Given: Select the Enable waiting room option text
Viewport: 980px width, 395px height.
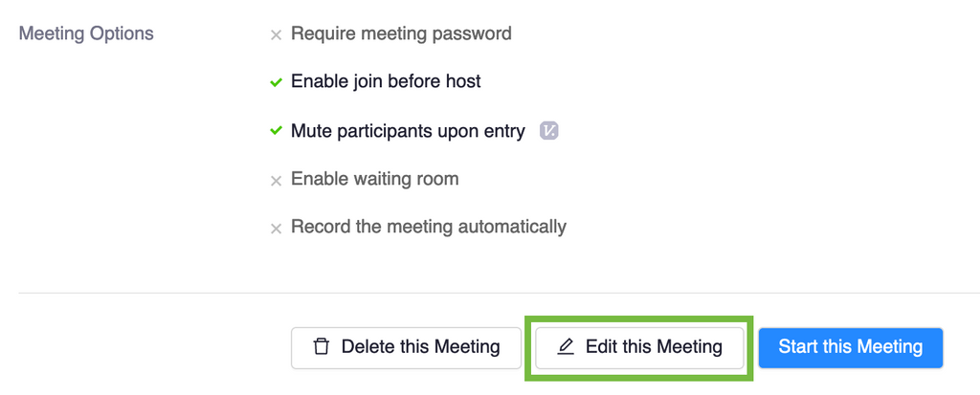Looking at the screenshot, I should 374,179.
